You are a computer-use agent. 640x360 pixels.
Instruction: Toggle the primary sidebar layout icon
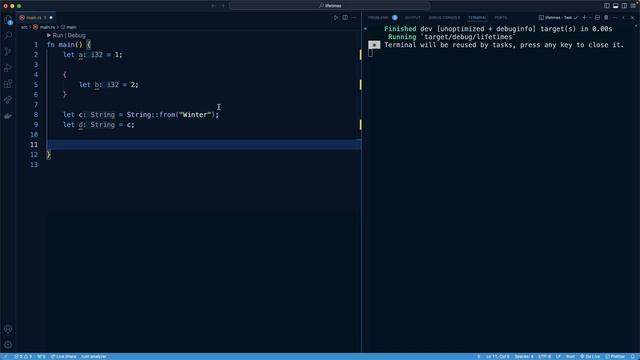pyautogui.click(x=607, y=6)
